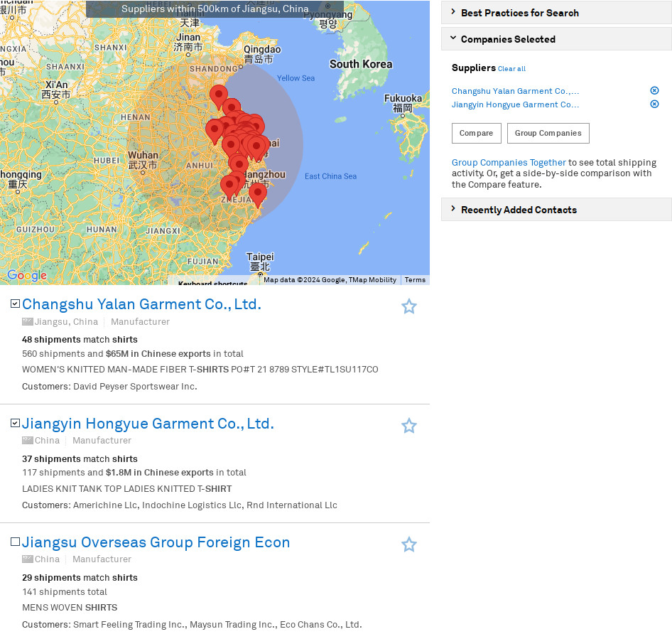Click the Google logo on the map

27,276
